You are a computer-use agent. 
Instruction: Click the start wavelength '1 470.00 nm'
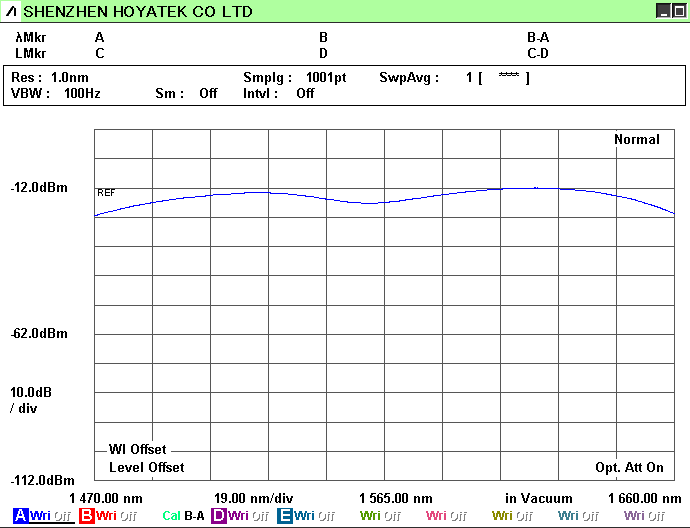coord(106,499)
